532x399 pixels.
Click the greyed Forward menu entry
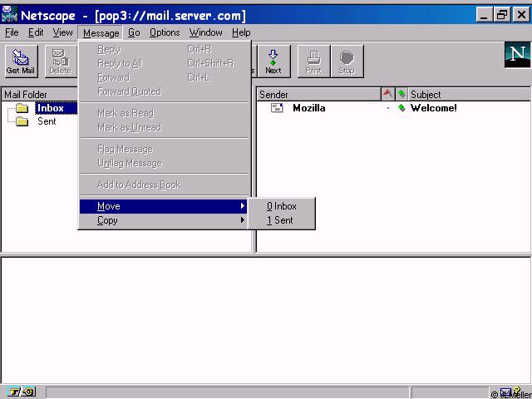163,77
